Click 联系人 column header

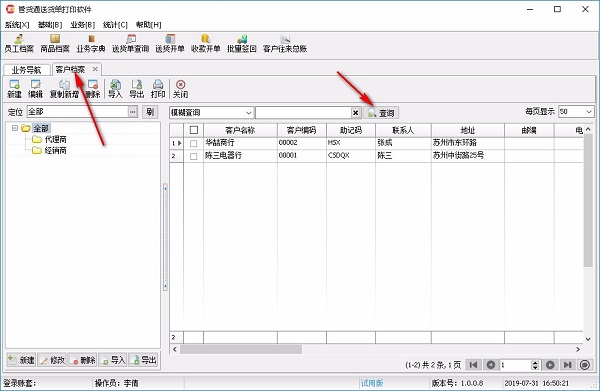(403, 130)
